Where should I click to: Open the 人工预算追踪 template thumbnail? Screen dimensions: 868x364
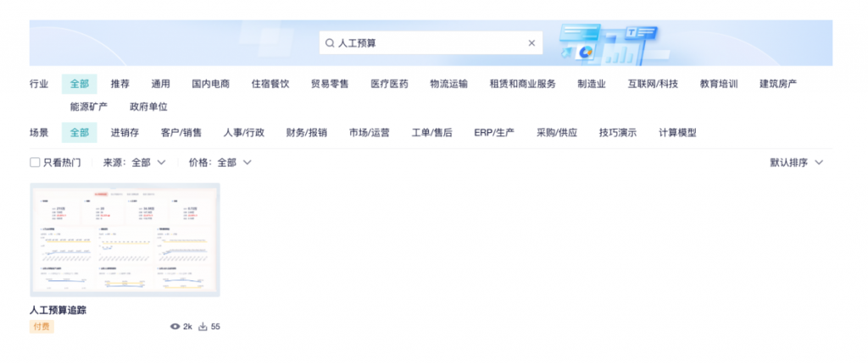[x=125, y=240]
